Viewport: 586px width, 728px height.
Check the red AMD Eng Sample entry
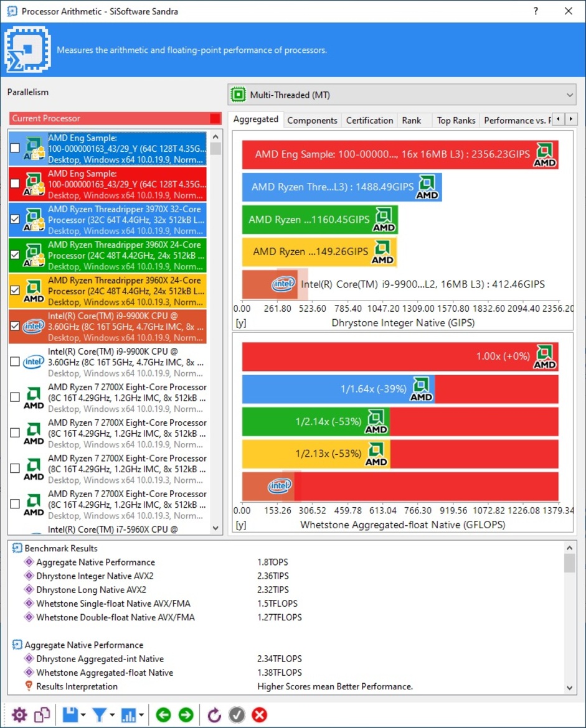point(15,184)
